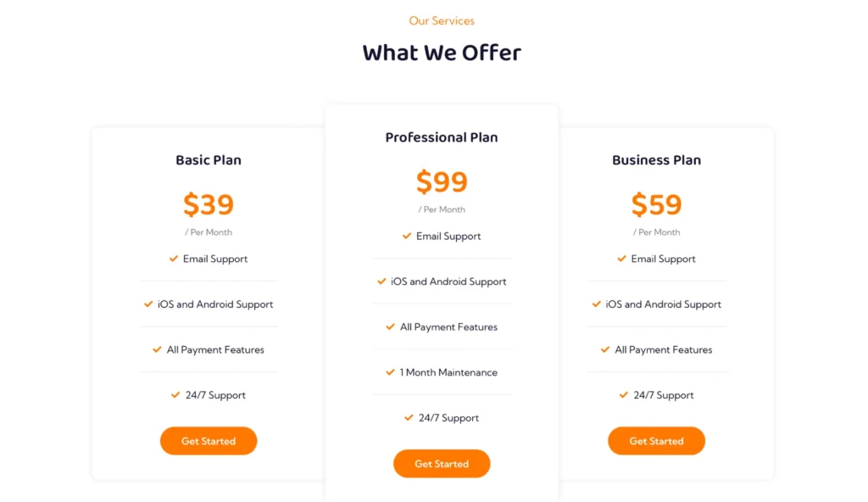Click the $99 Professional Plan price
The image size is (868, 502).
click(442, 181)
